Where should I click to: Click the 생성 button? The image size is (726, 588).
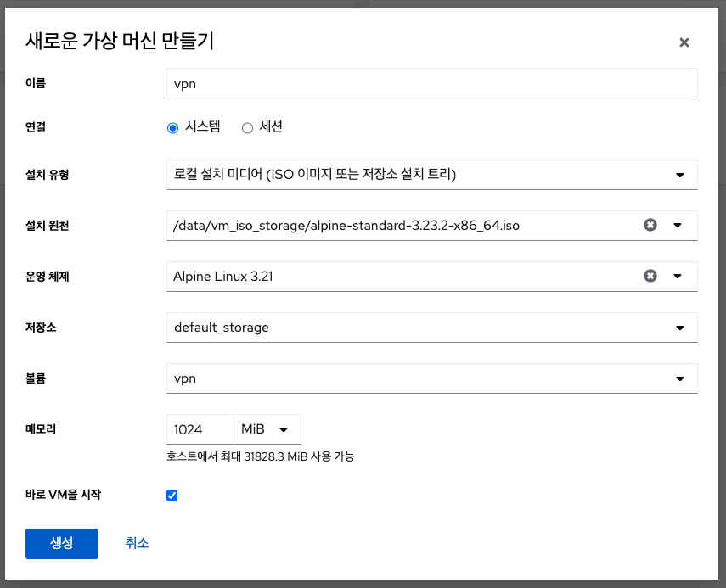pos(62,544)
